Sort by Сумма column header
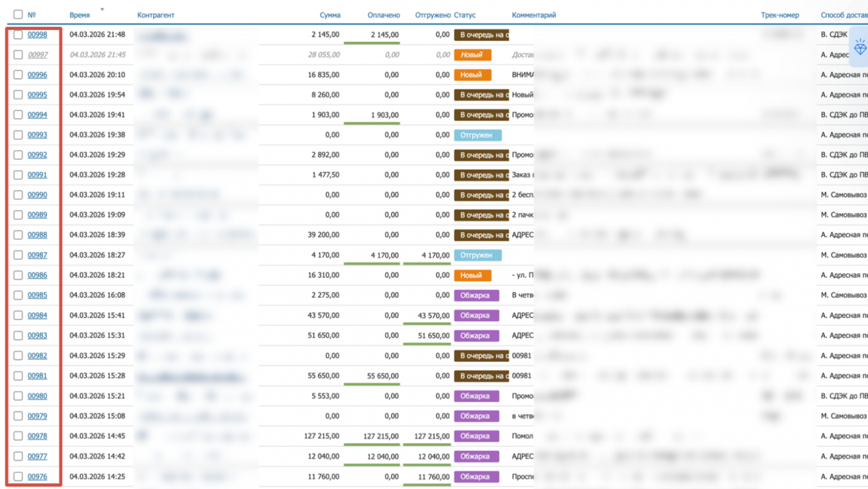Image resolution: width=868 pixels, height=489 pixels. (x=329, y=15)
